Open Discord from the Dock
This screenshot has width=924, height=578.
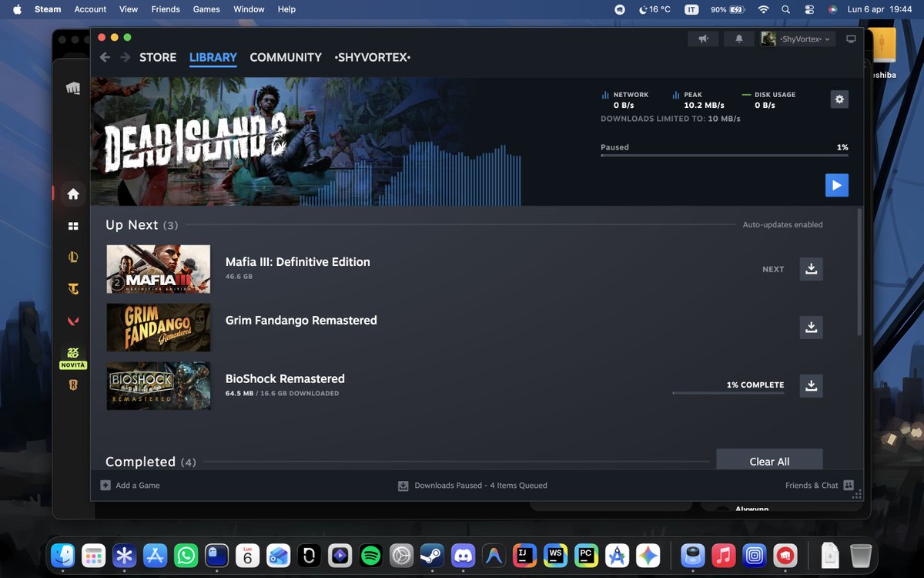point(463,555)
